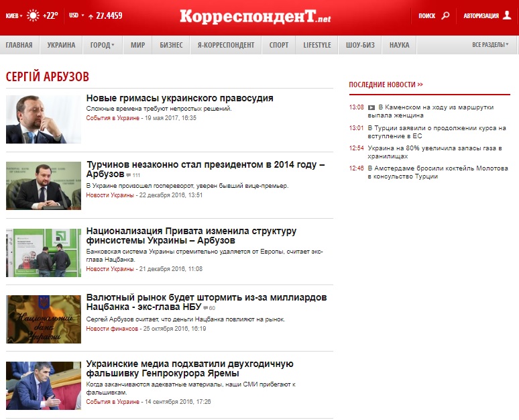Click the sun weather icon

[33, 15]
